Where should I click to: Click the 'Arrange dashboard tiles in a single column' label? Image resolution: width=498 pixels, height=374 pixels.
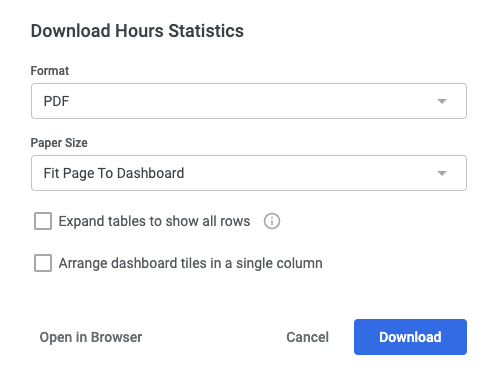pyautogui.click(x=191, y=263)
